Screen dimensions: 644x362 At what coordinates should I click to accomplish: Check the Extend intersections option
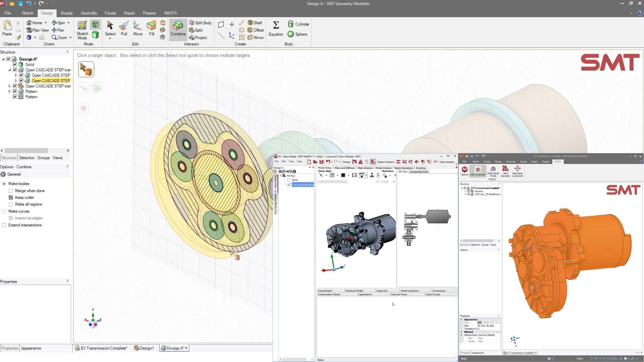tap(4, 225)
